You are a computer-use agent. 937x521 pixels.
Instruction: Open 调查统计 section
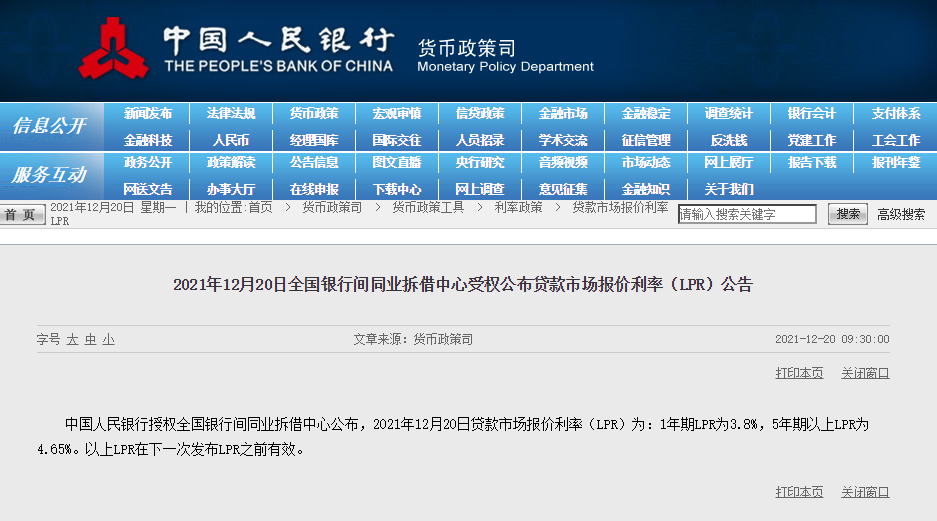(x=729, y=113)
